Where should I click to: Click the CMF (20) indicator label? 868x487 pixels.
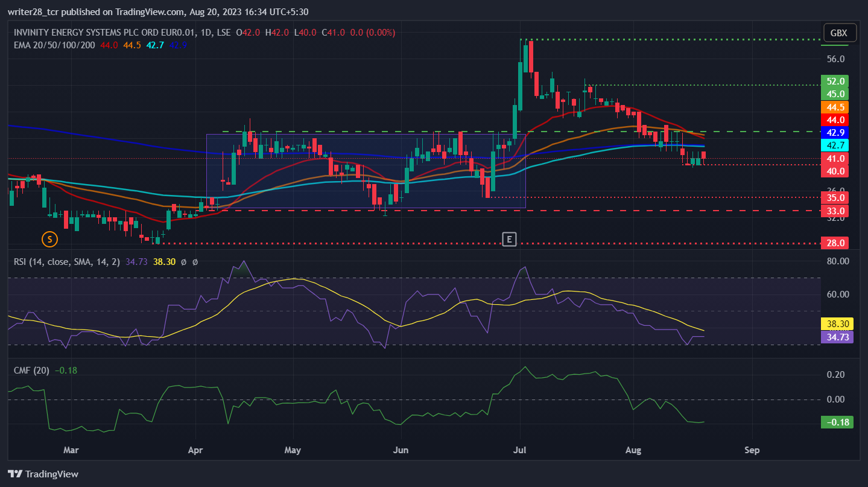pyautogui.click(x=32, y=371)
